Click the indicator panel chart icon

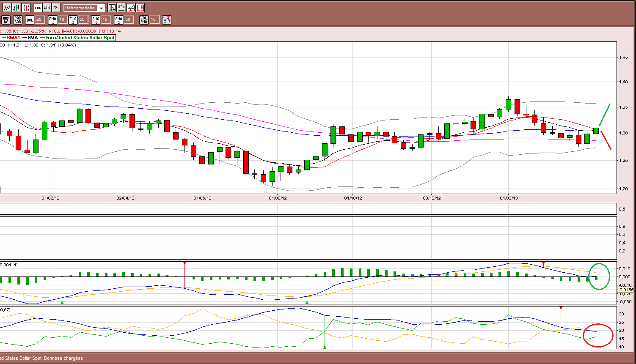coord(131,8)
